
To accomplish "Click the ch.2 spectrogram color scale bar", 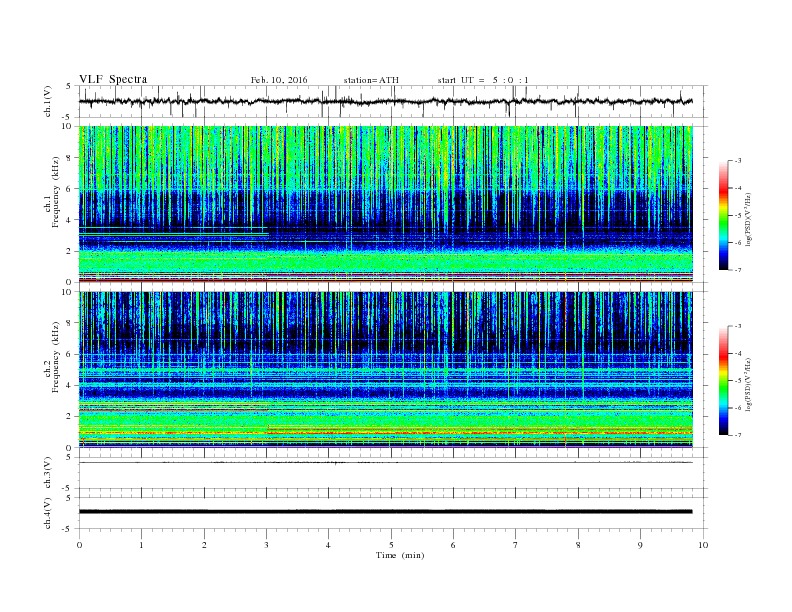I will point(724,380).
